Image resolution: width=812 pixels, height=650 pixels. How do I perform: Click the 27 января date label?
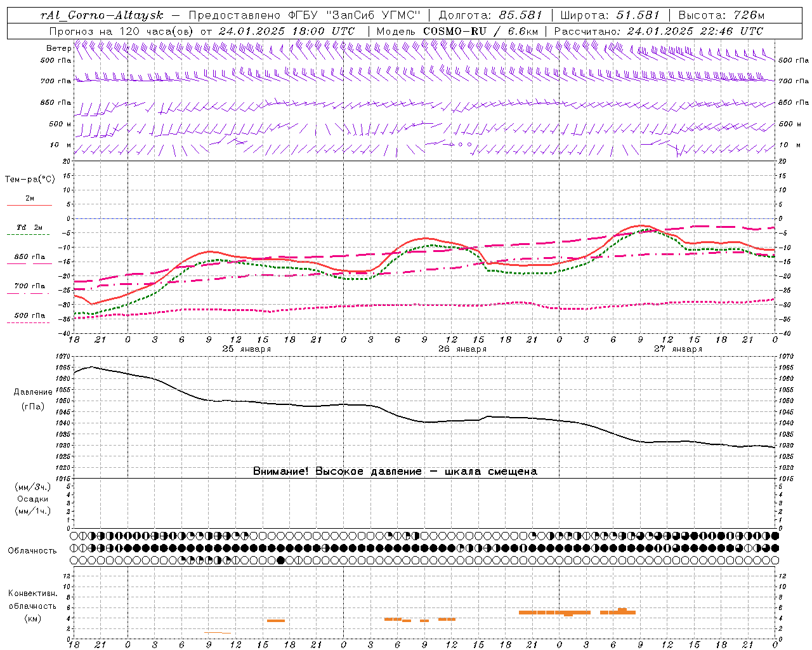[x=678, y=348]
